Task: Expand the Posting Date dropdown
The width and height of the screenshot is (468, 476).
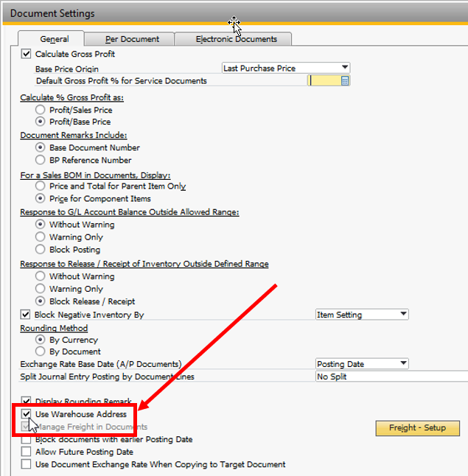Action: pos(403,364)
